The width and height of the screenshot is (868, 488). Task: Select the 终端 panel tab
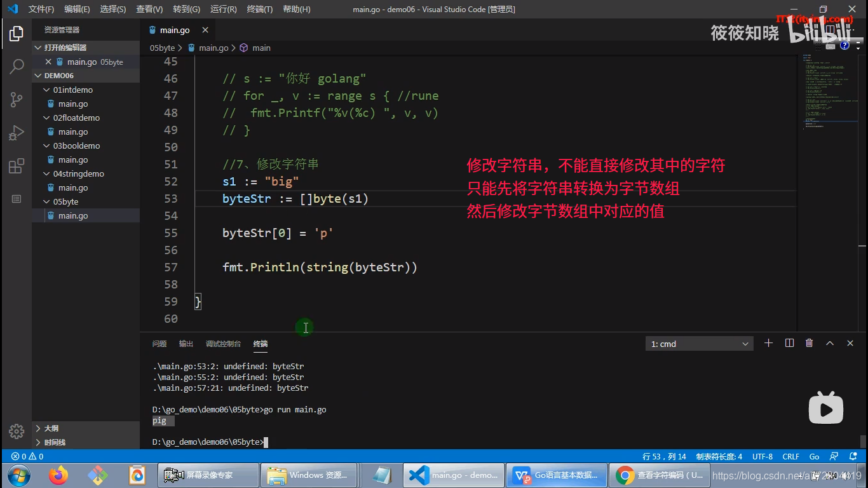[261, 344]
